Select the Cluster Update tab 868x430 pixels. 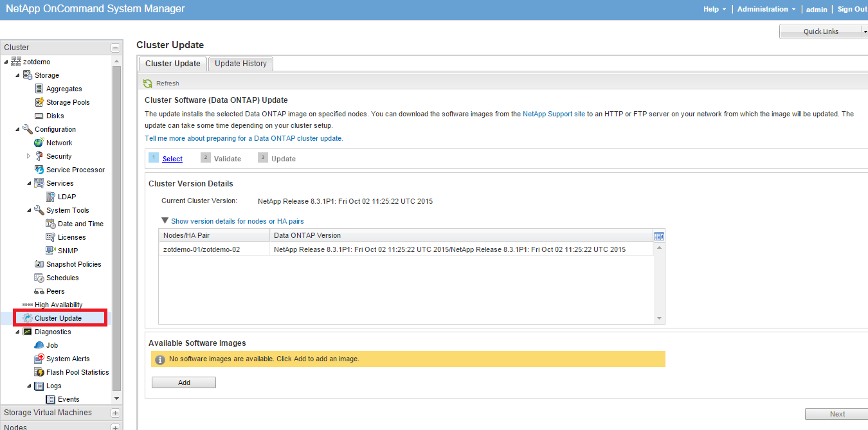tap(173, 64)
